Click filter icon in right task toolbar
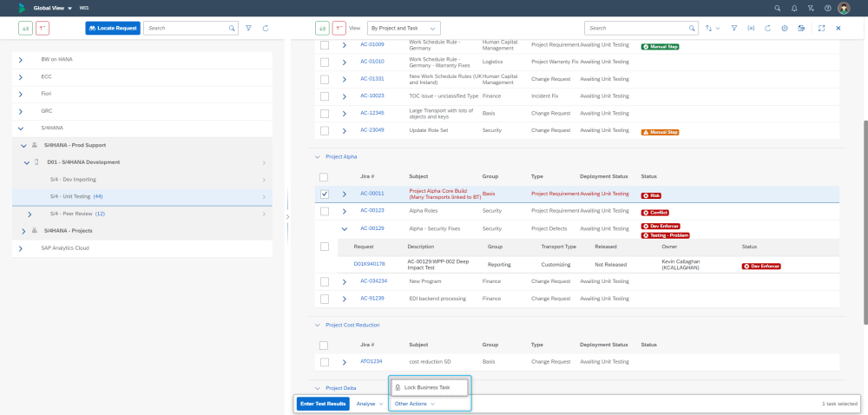The width and height of the screenshot is (868, 415). click(x=734, y=28)
